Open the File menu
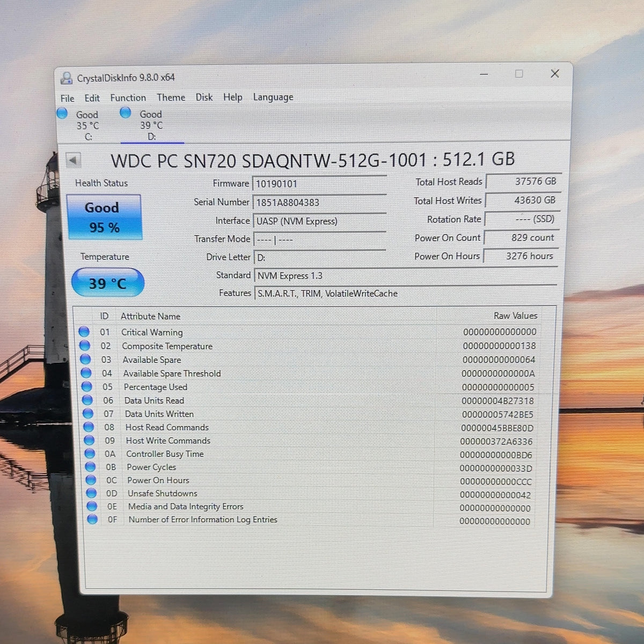Viewport: 644px width, 644px height. pos(67,98)
